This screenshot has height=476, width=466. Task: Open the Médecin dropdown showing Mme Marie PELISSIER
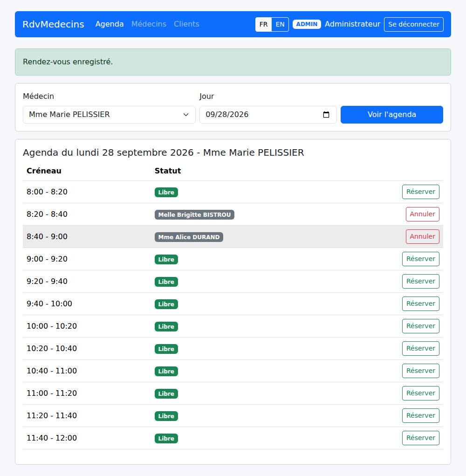click(x=109, y=115)
